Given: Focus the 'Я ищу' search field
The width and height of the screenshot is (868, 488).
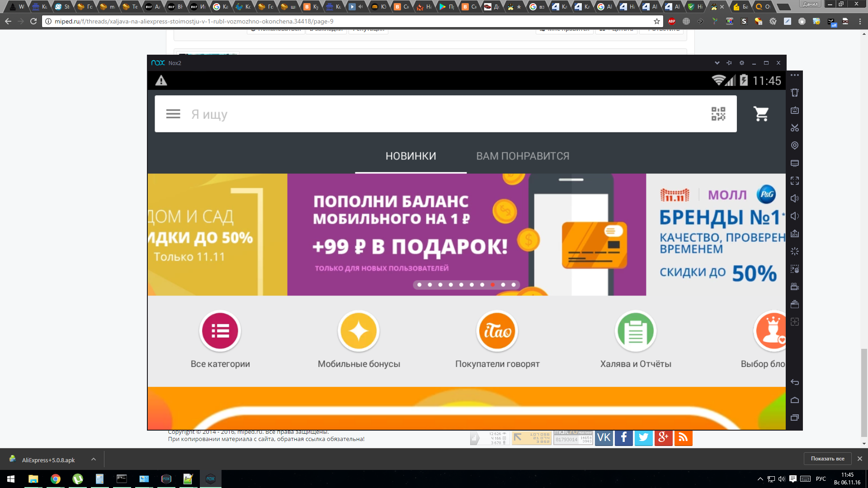Looking at the screenshot, I should pyautogui.click(x=445, y=114).
